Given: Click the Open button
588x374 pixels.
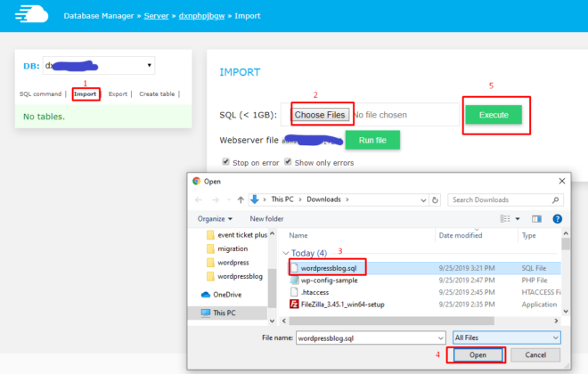Looking at the screenshot, I should point(478,355).
